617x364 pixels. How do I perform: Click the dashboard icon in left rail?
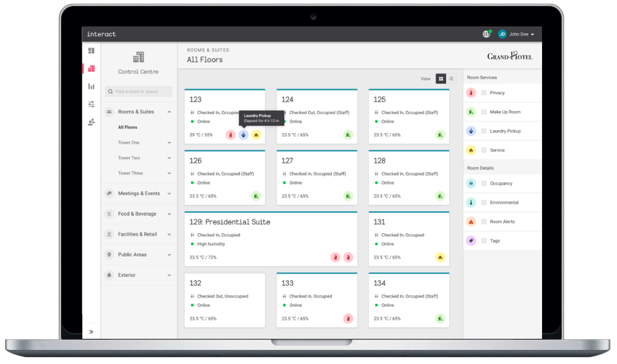(x=91, y=51)
